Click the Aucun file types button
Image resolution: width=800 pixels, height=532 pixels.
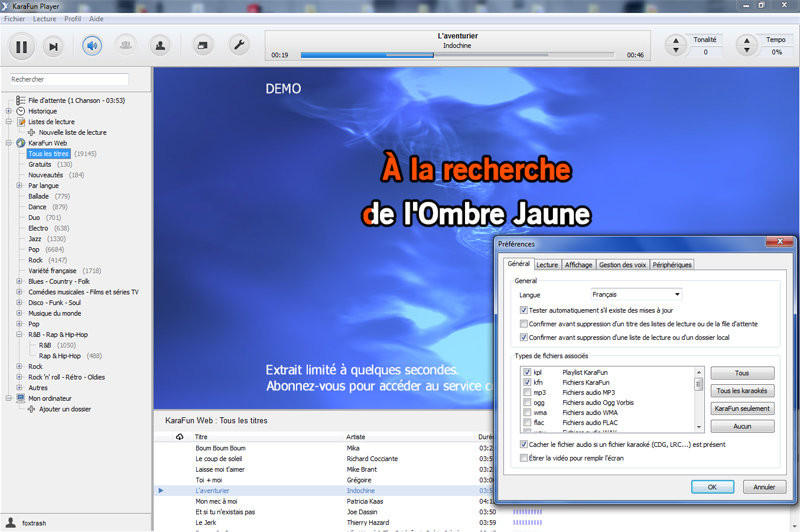[742, 426]
